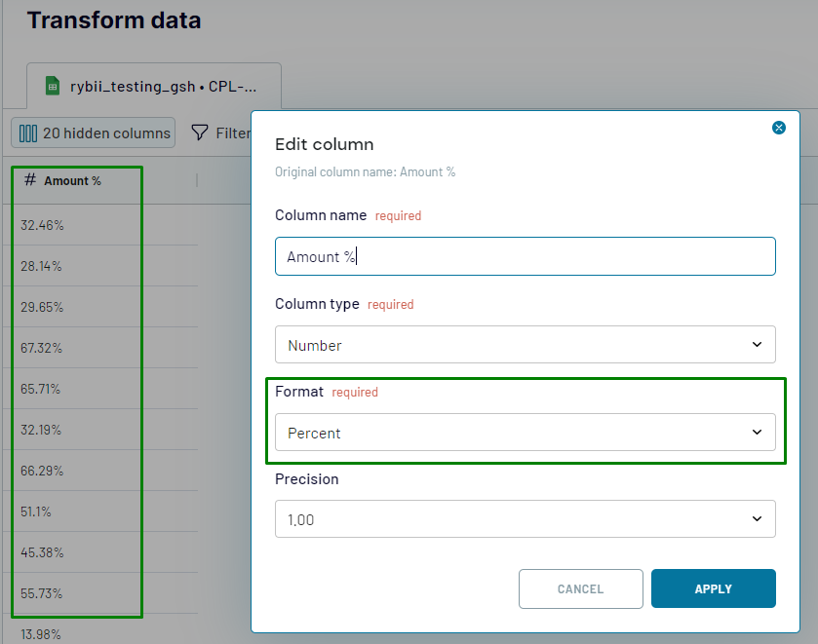Apply the column changes
This screenshot has height=644, width=818.
click(x=713, y=588)
